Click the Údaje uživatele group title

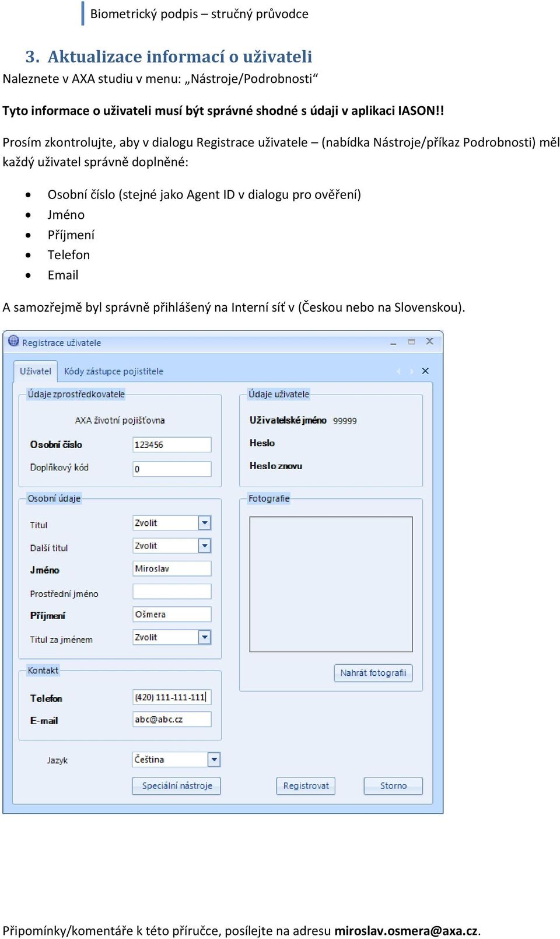[x=279, y=395]
